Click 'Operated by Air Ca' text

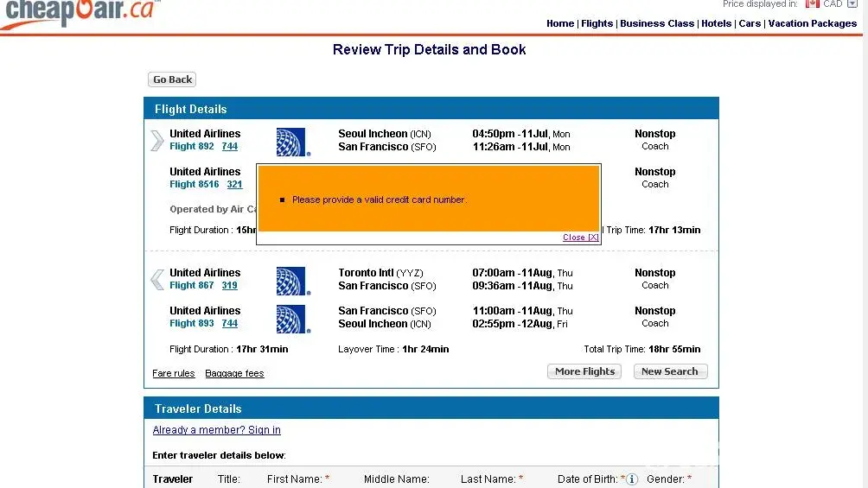(x=214, y=209)
